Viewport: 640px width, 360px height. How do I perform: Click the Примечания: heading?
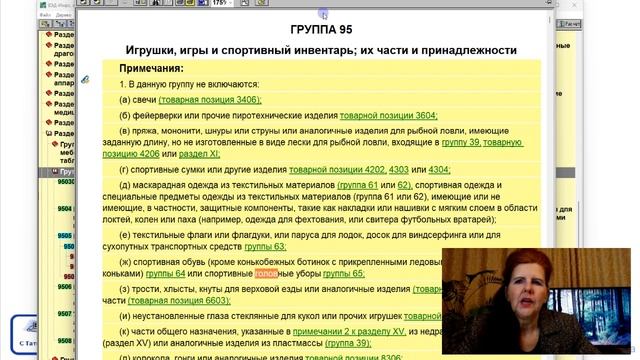pos(151,68)
